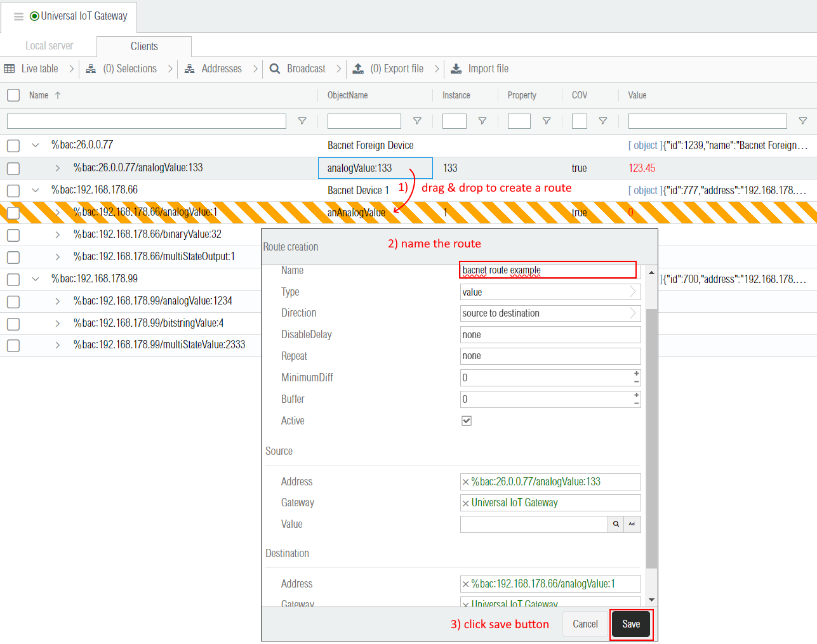817x644 pixels.
Task: Click the Live table grid icon
Action: [x=10, y=69]
